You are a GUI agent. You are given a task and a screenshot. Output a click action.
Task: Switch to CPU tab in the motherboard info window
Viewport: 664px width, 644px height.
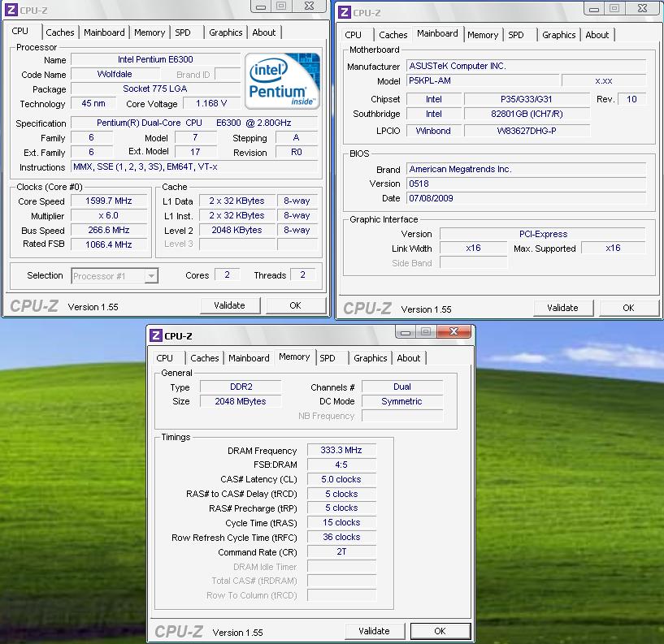point(354,35)
